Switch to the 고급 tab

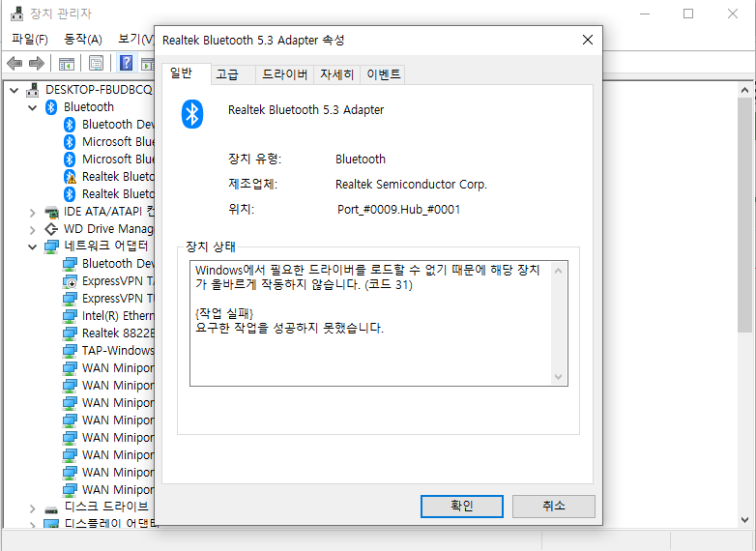tap(227, 74)
